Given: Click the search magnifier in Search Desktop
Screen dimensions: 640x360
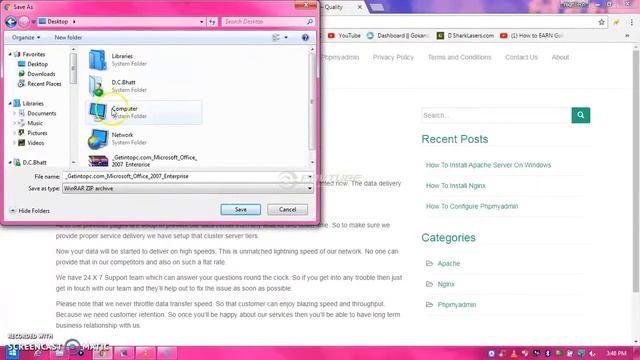Looking at the screenshot, I should [310, 22].
